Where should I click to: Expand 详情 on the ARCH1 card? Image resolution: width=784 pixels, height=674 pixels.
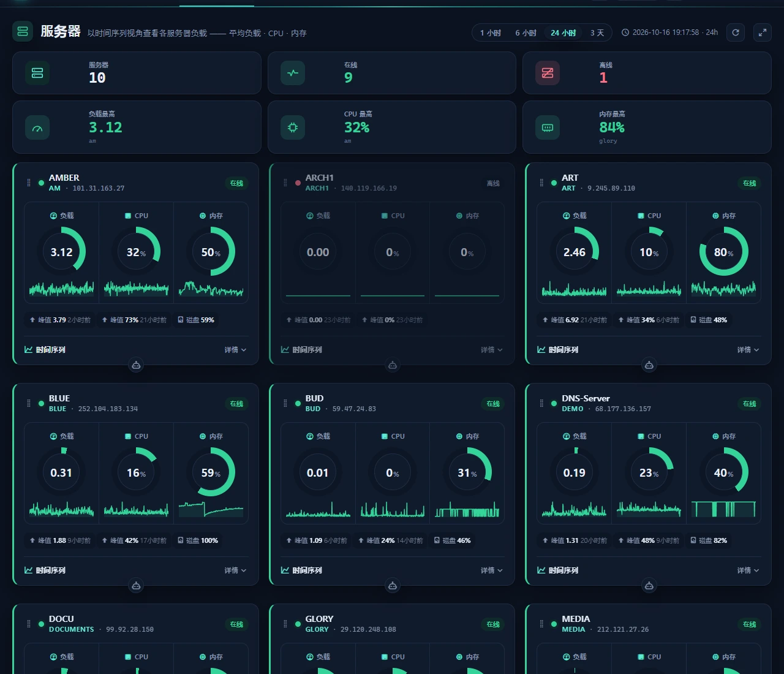point(492,350)
